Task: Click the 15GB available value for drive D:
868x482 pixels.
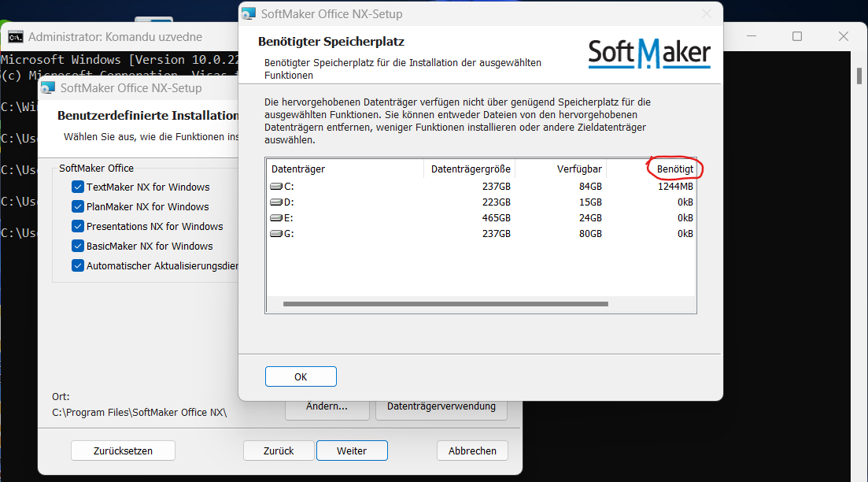Action: [590, 202]
